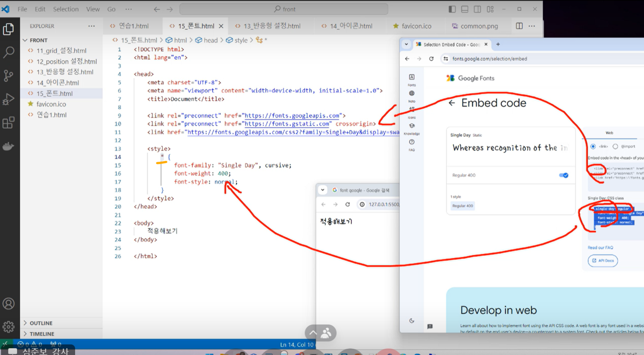Toggle the Regular 400 style switch
The image size is (644, 355).
pos(563,175)
